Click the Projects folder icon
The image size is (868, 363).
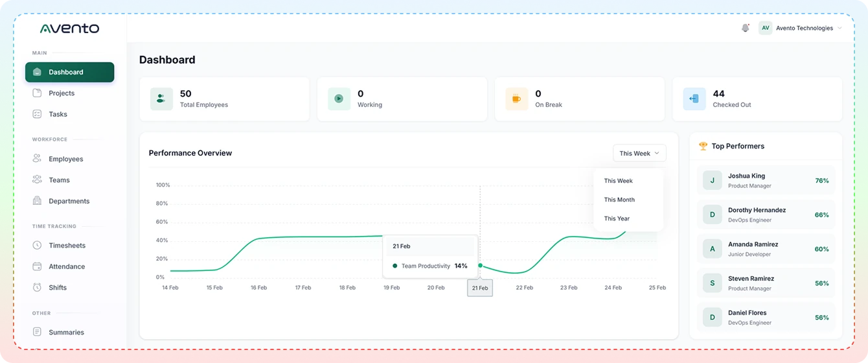click(37, 93)
